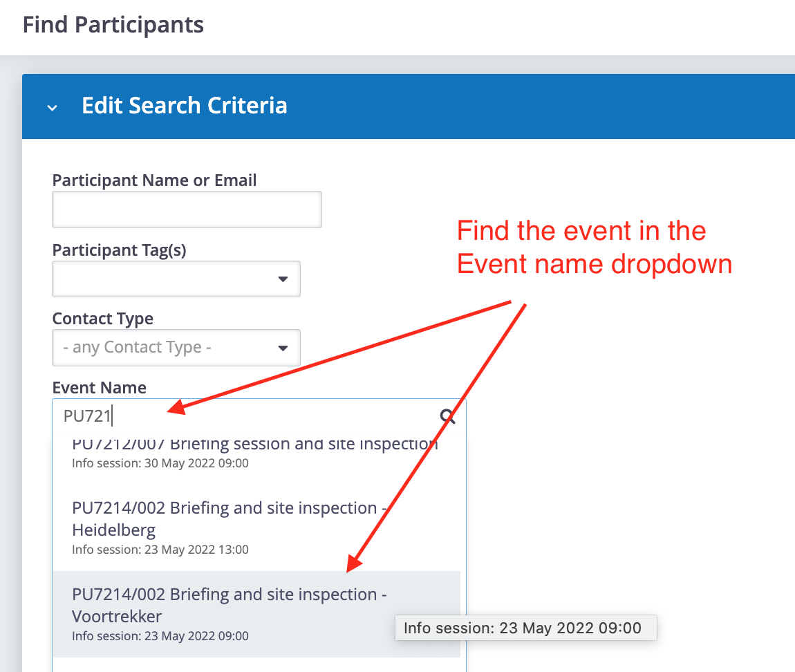Viewport: 795px width, 672px height.
Task: Open the Participant Tag(s) select box
Action: coord(166,279)
